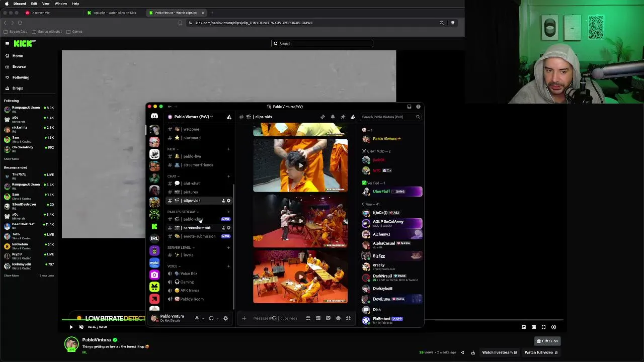This screenshot has height=362, width=644.
Task: Open notification bell settings in Discord header
Action: 333,117
